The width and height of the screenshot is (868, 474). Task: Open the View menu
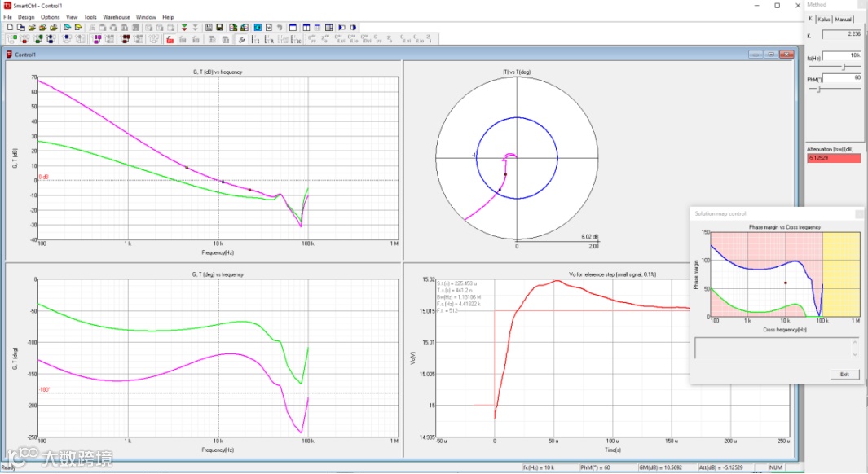pyautogui.click(x=72, y=17)
